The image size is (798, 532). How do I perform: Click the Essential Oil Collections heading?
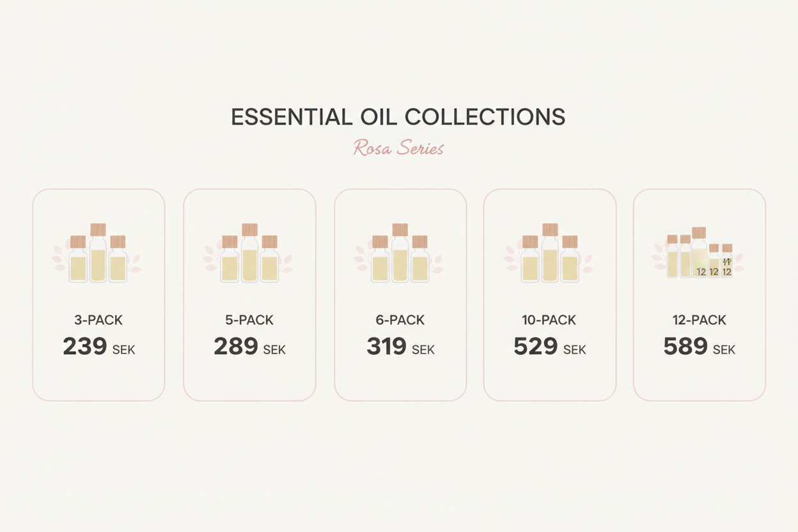[398, 117]
